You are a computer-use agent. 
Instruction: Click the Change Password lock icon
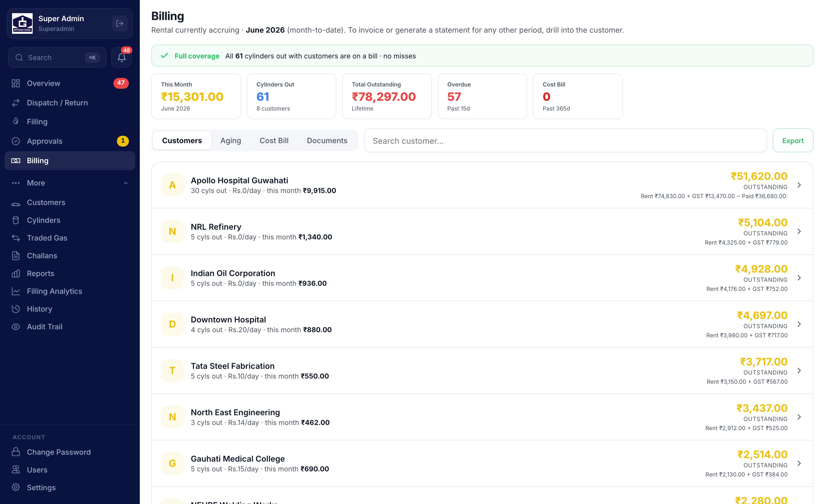pos(16,452)
